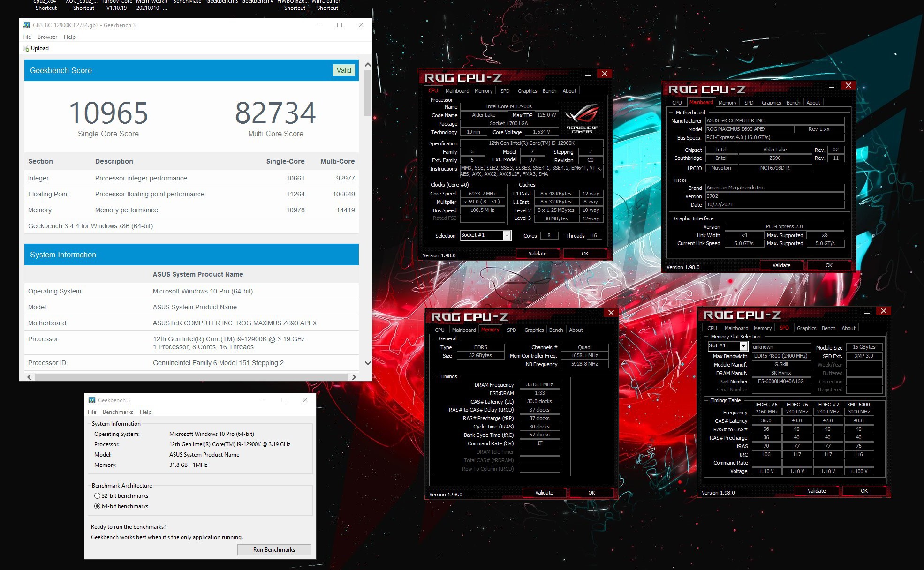The image size is (924, 570).
Task: Click the Upload icon in Geekbench toolbar
Action: [x=26, y=48]
